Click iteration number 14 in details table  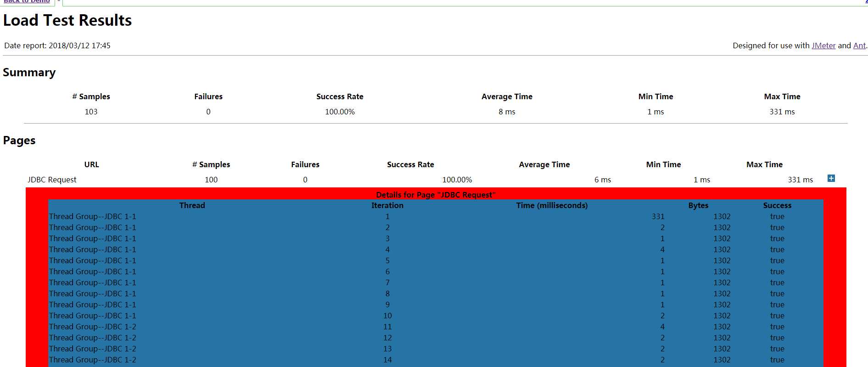pyautogui.click(x=387, y=360)
